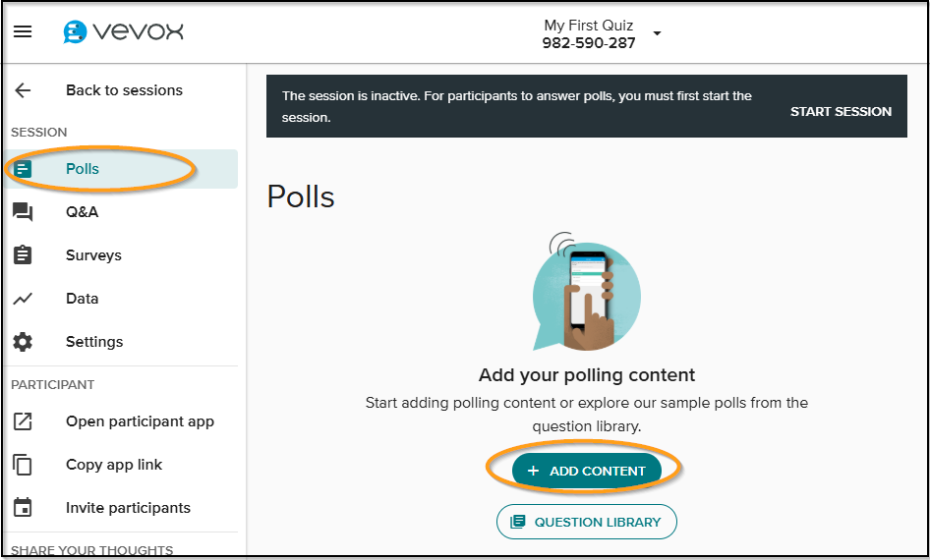Click the back arrow icon
This screenshot has width=930, height=560.
23,90
